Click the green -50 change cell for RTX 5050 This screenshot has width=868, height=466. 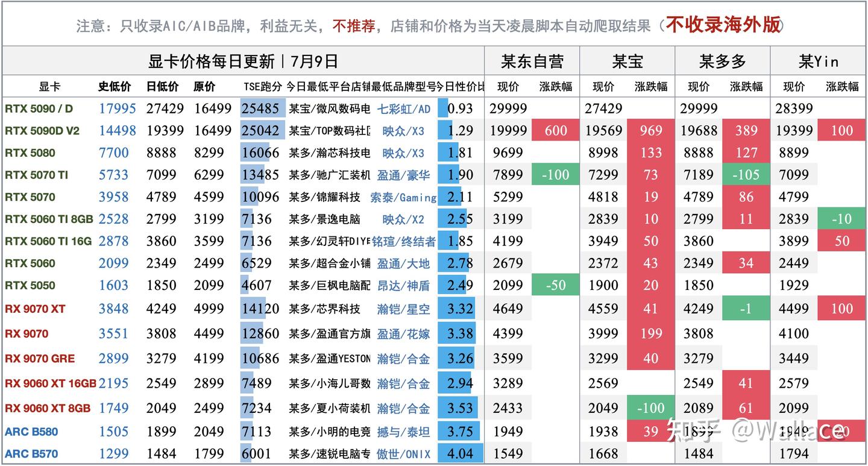(555, 286)
